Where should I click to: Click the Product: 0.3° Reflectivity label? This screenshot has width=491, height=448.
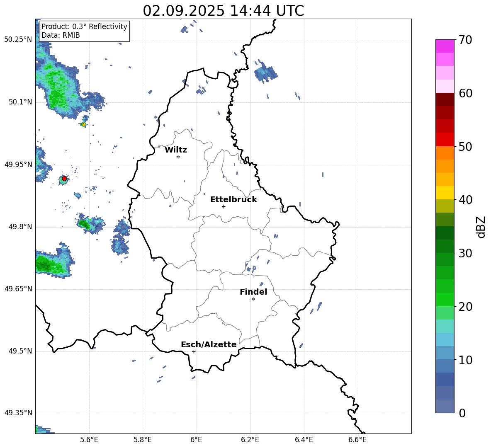click(x=84, y=27)
